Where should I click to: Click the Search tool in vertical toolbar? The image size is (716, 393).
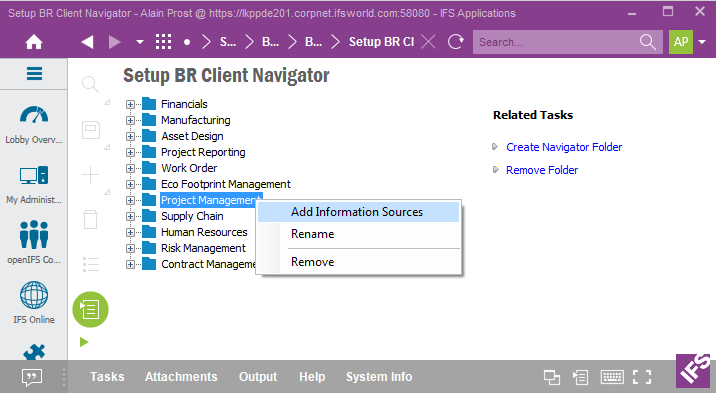point(90,84)
